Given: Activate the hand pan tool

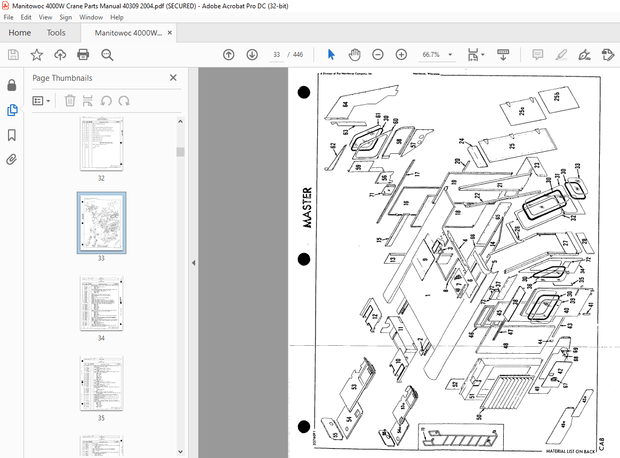Looking at the screenshot, I should [x=355, y=55].
